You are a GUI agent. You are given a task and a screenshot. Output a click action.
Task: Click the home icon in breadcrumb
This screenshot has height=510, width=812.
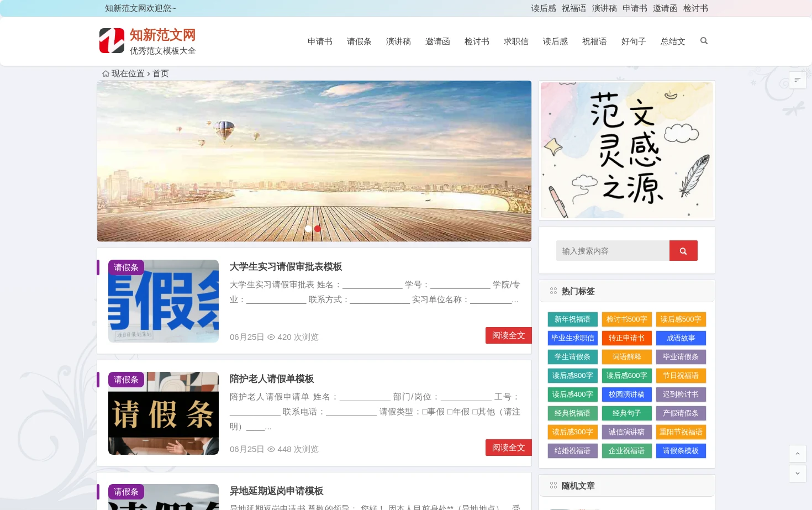click(106, 73)
